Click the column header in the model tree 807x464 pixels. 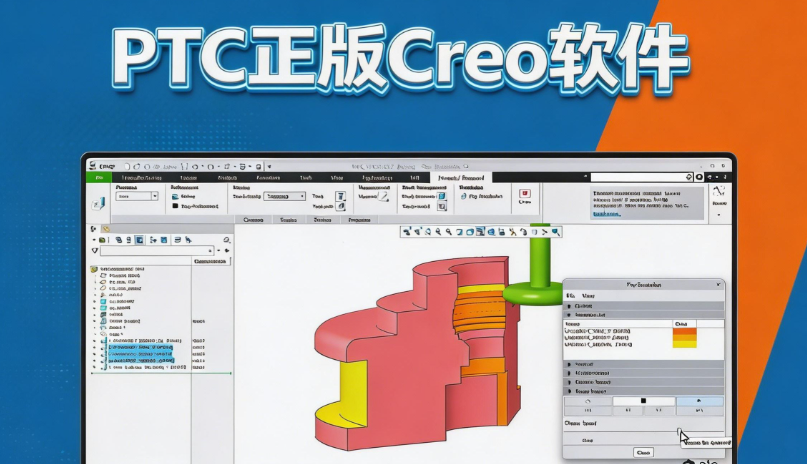click(x=210, y=261)
